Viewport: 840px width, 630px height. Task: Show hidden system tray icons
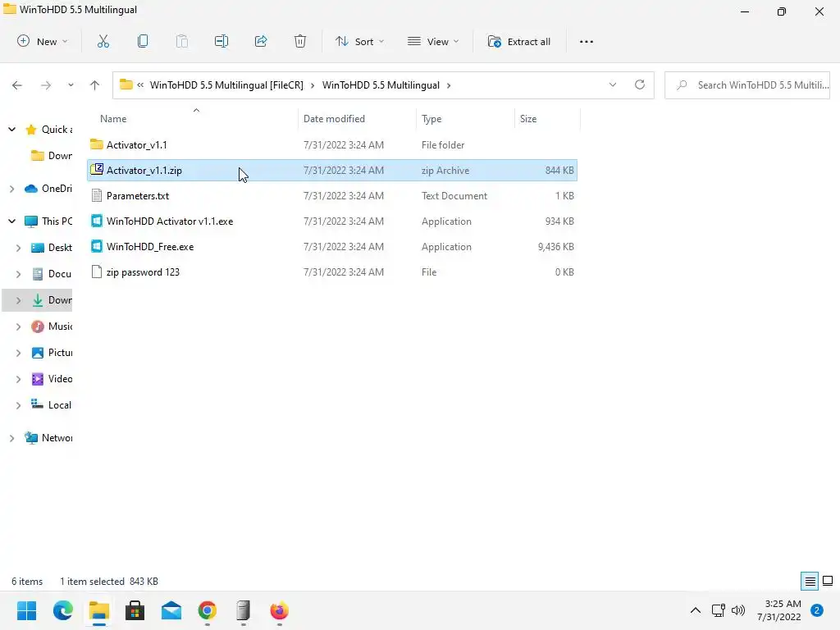tap(696, 610)
